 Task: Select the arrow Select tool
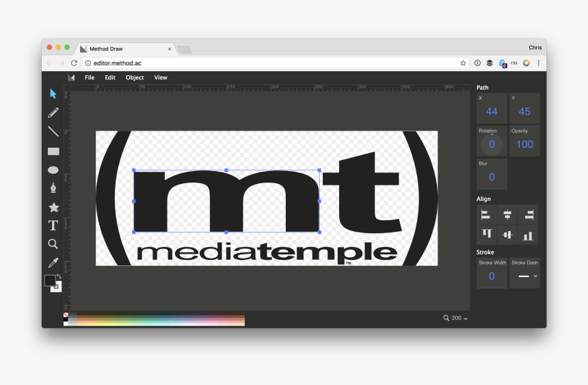pyautogui.click(x=53, y=94)
